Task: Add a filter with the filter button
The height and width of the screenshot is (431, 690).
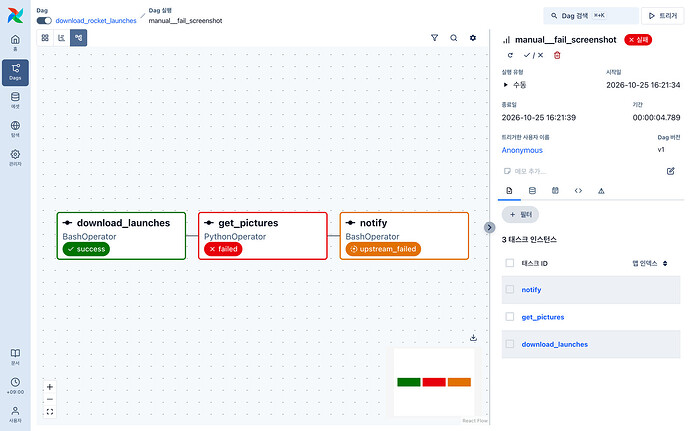Action: (520, 214)
